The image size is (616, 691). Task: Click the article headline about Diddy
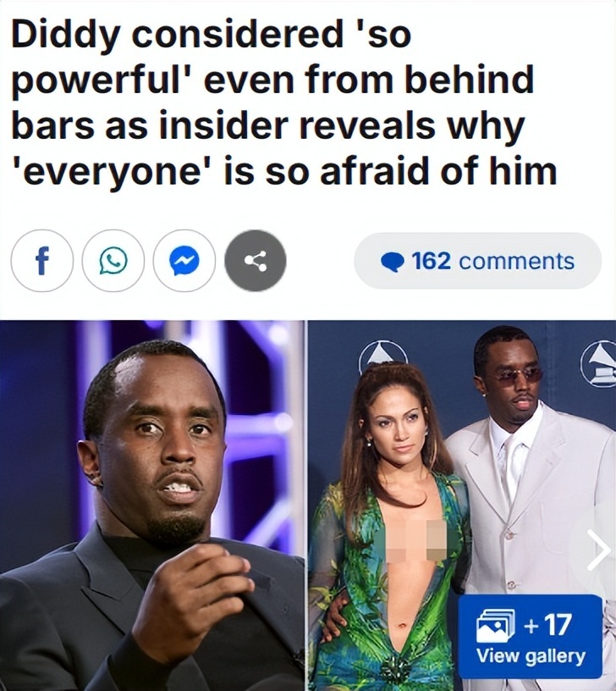coord(284,102)
